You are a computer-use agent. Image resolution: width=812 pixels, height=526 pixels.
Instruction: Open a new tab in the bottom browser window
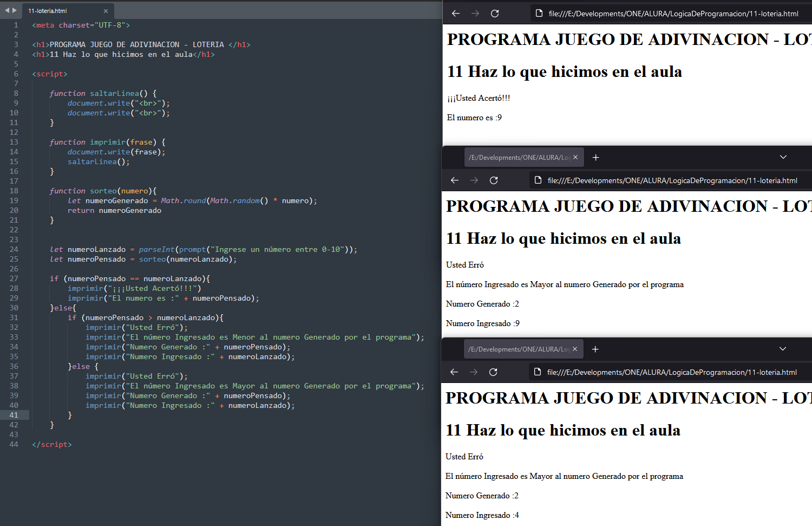[x=595, y=349]
